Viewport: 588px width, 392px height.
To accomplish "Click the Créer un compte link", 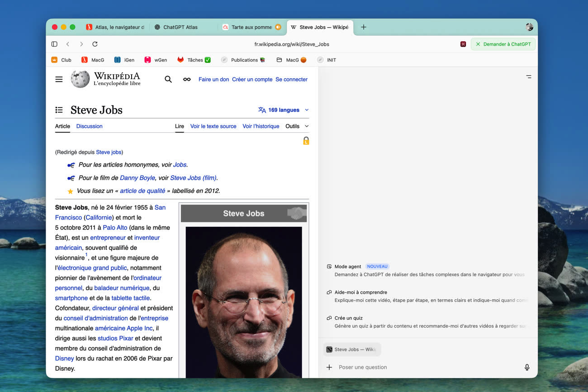I will click(x=252, y=79).
